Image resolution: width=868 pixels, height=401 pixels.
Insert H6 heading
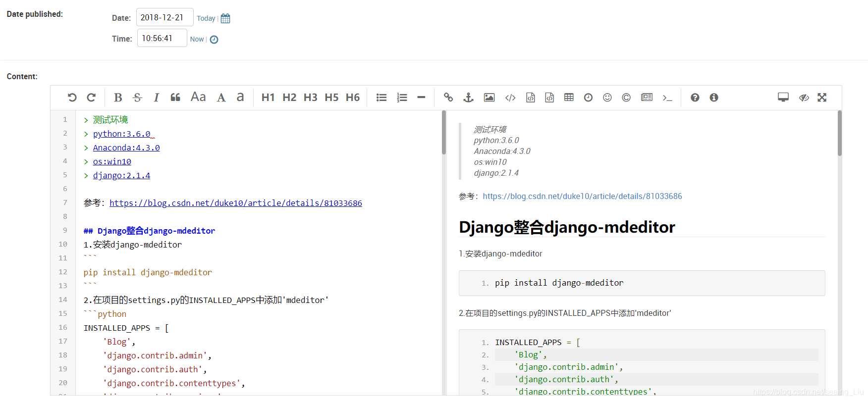point(353,98)
